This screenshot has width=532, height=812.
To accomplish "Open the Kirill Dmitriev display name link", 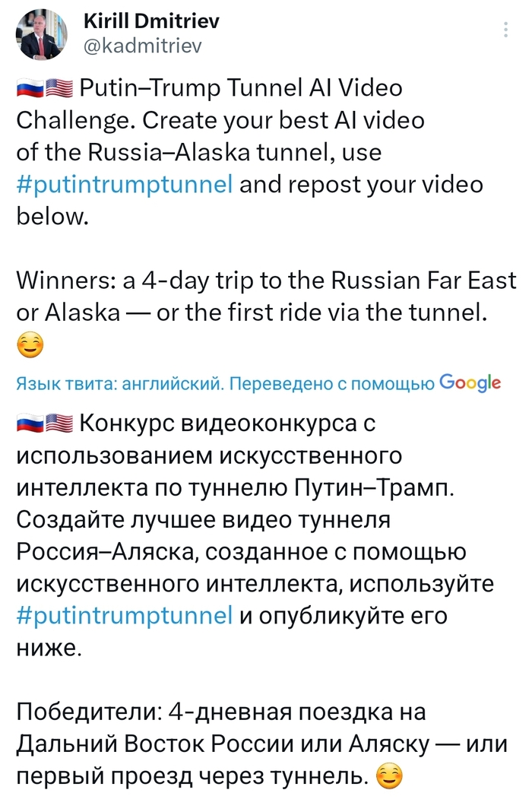I will 150,21.
